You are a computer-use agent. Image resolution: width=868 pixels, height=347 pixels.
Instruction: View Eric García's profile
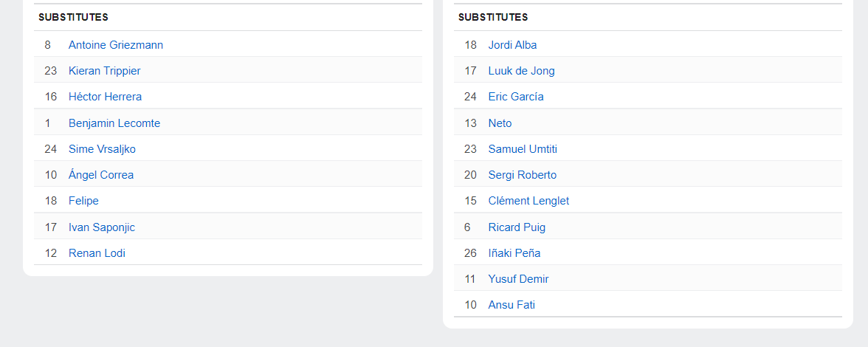coord(516,97)
